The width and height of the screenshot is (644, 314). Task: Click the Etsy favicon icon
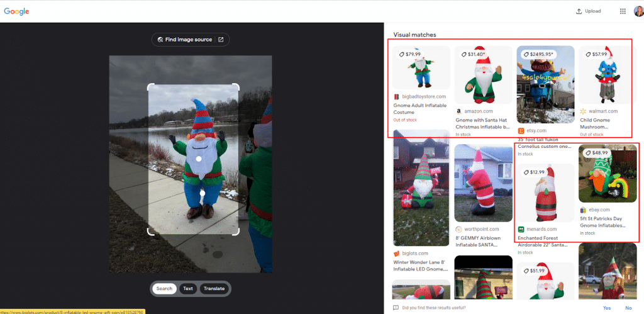click(x=521, y=130)
